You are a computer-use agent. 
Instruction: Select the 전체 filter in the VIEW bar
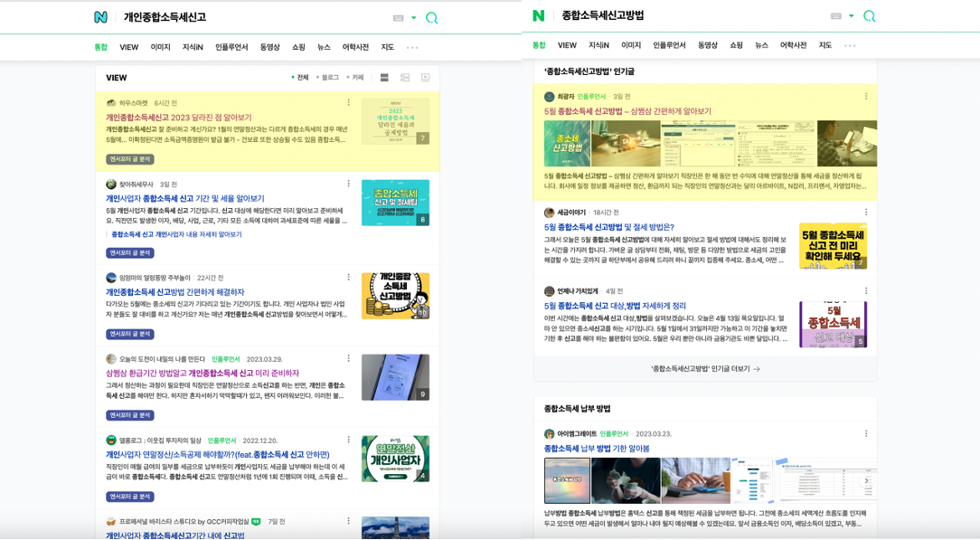coord(303,77)
